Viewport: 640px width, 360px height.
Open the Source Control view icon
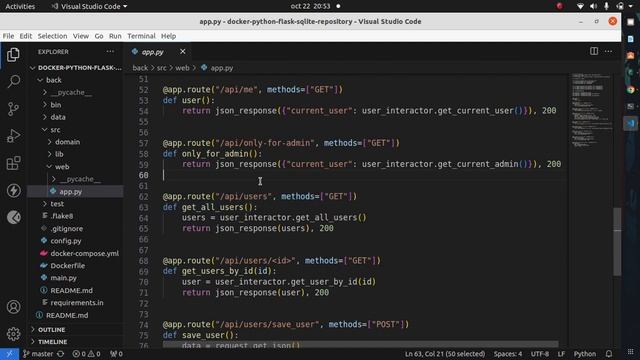13,109
